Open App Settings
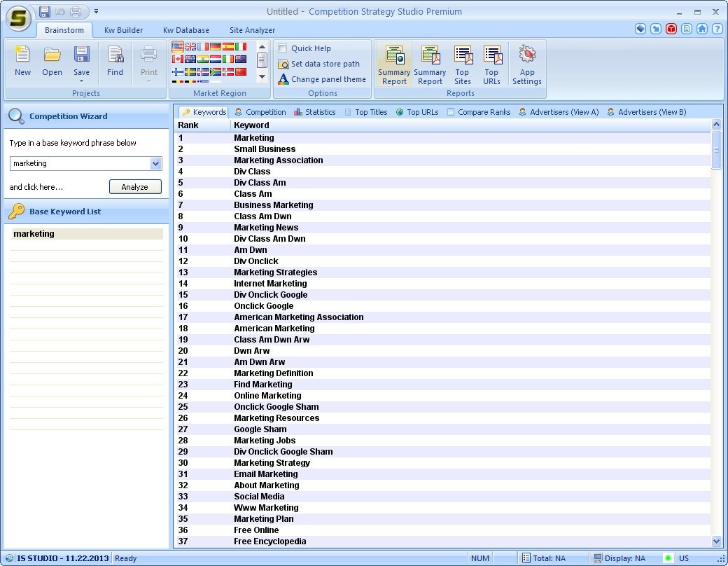The height and width of the screenshot is (566, 728). 527,63
